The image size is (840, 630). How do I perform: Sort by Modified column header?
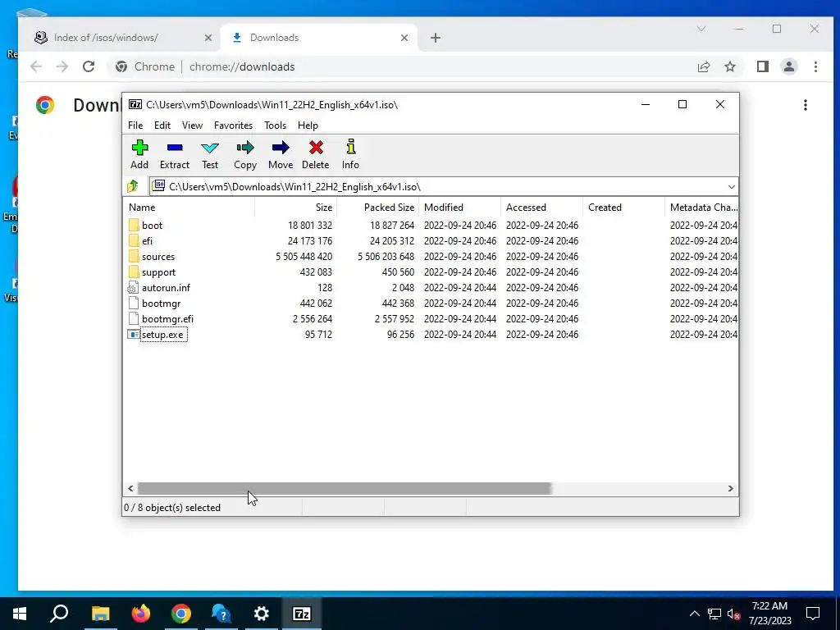coord(459,208)
